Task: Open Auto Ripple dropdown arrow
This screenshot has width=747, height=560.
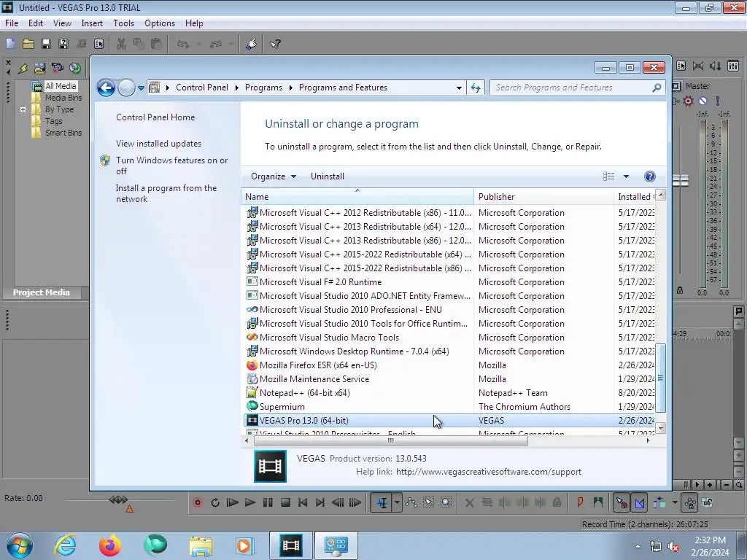Action: [x=675, y=502]
